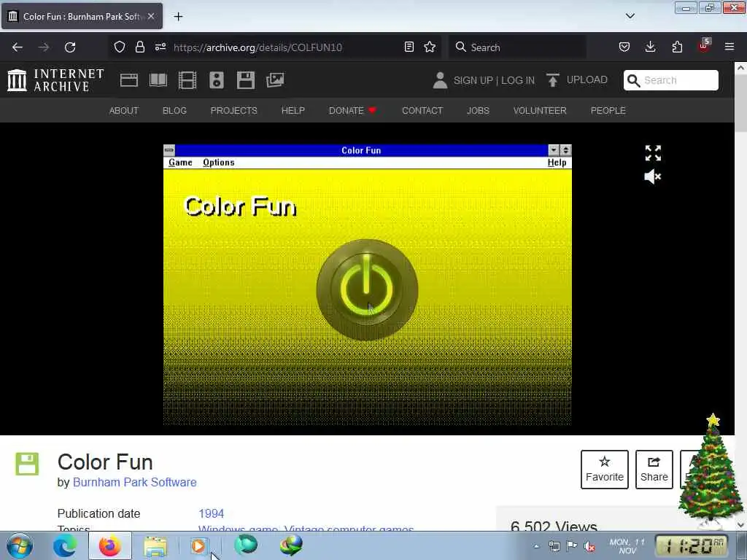Image resolution: width=747 pixels, height=560 pixels.
Task: Open the media player taskbar icon
Action: coord(198,545)
